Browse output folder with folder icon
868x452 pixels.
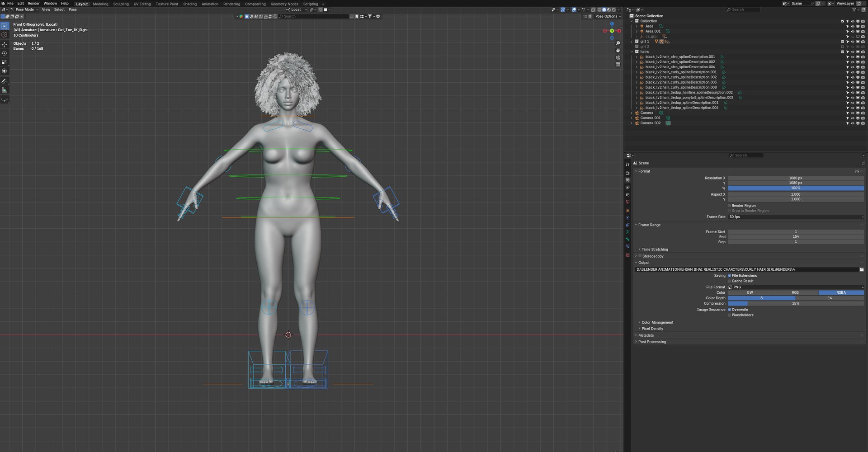862,269
